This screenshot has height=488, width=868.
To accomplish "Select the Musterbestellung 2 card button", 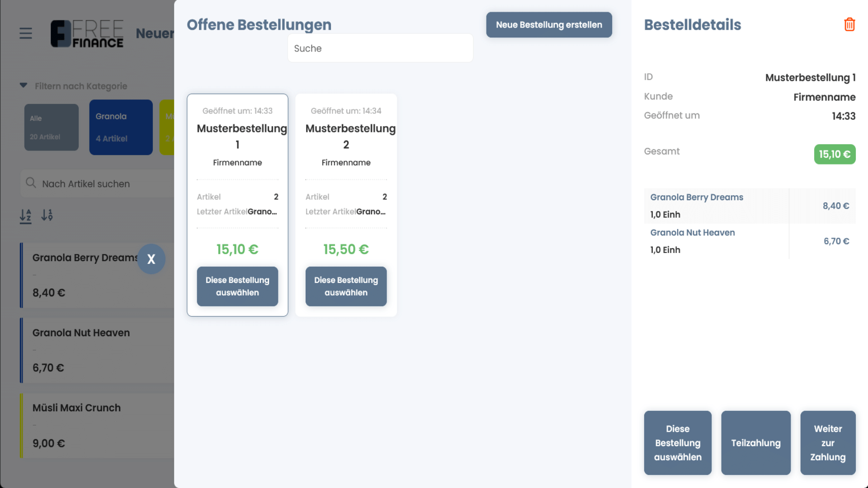I will [x=346, y=286].
